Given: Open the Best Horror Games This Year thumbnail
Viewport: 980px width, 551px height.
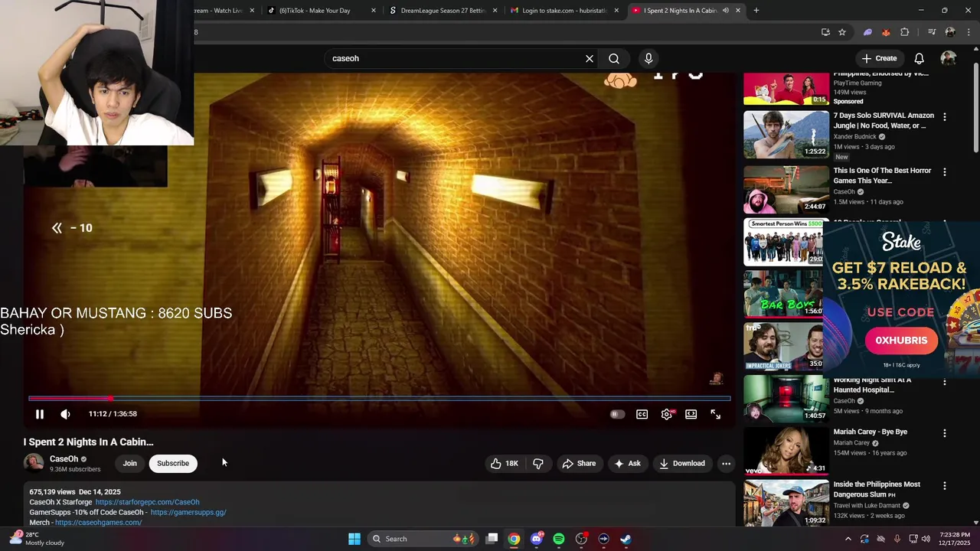Looking at the screenshot, I should [786, 191].
